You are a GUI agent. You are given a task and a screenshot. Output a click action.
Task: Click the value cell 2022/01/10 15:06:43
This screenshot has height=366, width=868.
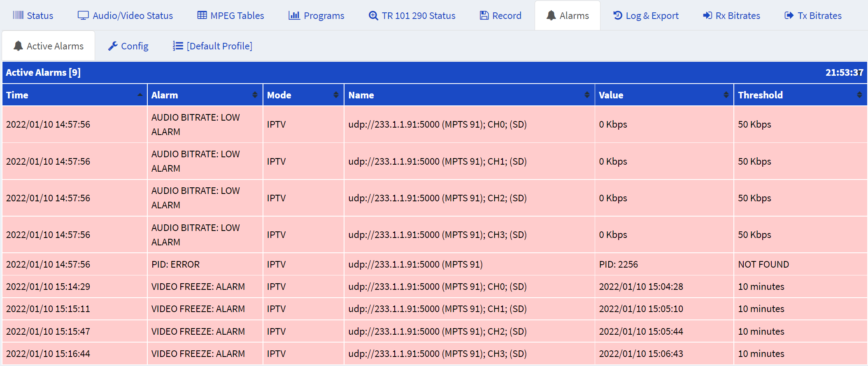coord(664,354)
